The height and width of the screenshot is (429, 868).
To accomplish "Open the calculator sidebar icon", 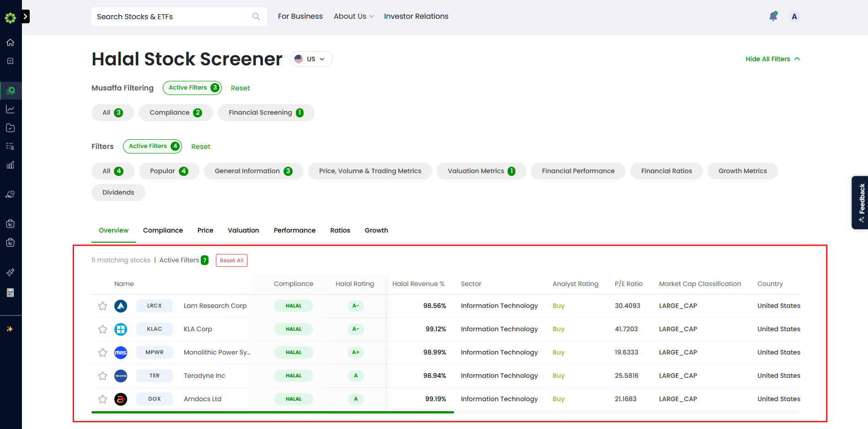I will click(x=10, y=293).
